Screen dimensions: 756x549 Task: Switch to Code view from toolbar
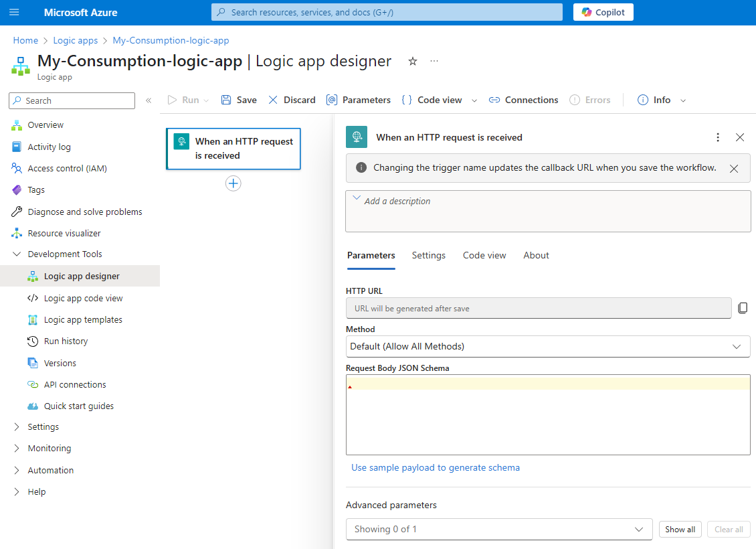point(432,100)
